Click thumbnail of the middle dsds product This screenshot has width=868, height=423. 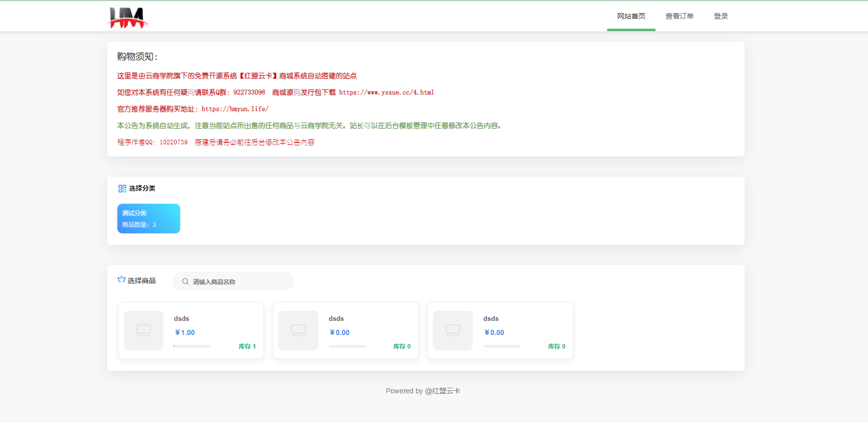point(298,330)
